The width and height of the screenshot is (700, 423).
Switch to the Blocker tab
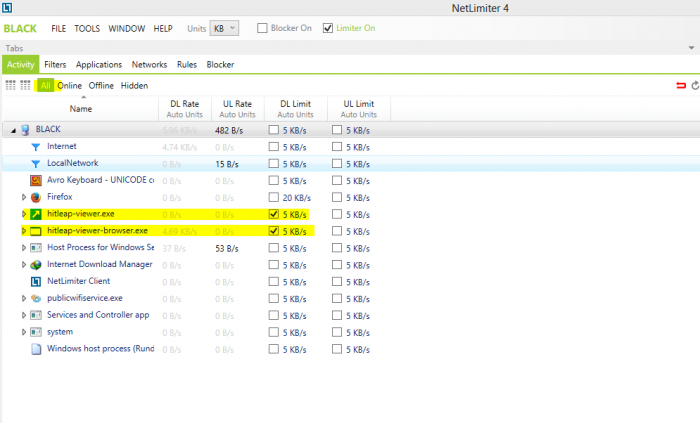pos(220,65)
